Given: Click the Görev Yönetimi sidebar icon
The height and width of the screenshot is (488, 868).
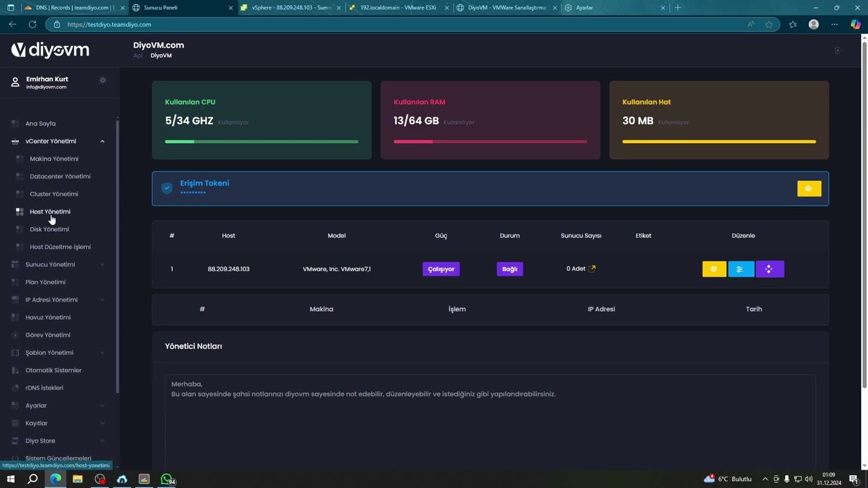Looking at the screenshot, I should [15, 335].
